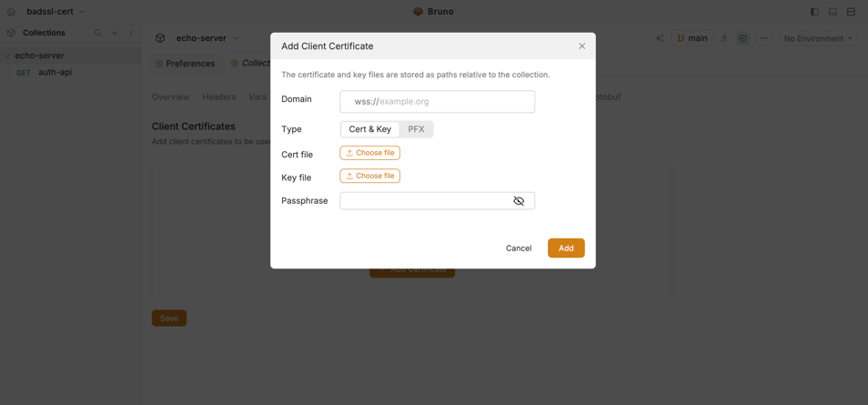Viewport: 868px width, 405px height.
Task: Click the runner icon beside main branch
Action: tap(724, 38)
